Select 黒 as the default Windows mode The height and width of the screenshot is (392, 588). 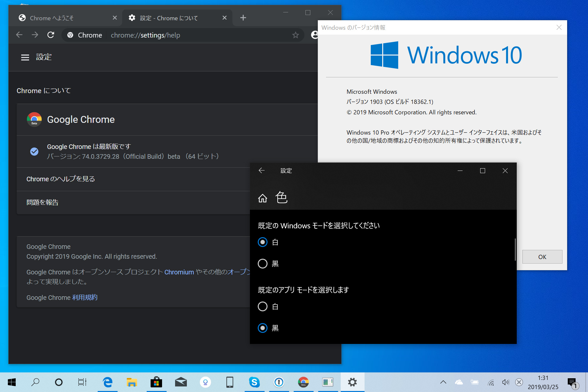[262, 264]
